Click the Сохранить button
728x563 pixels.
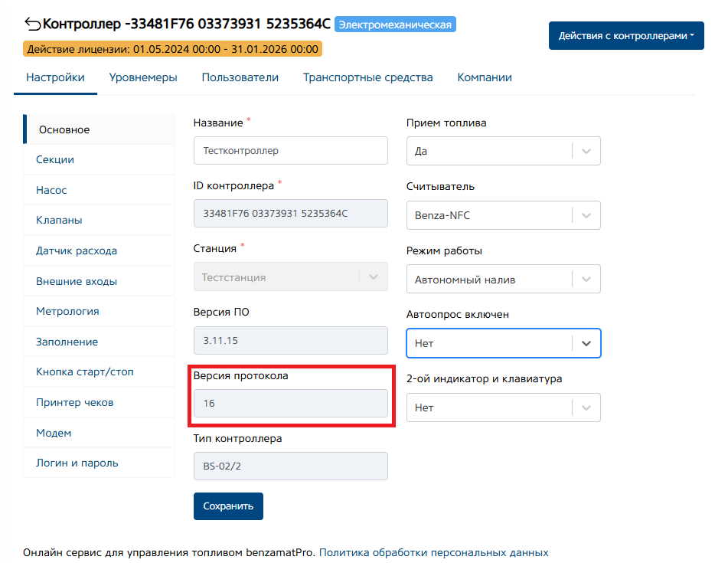pyautogui.click(x=228, y=506)
